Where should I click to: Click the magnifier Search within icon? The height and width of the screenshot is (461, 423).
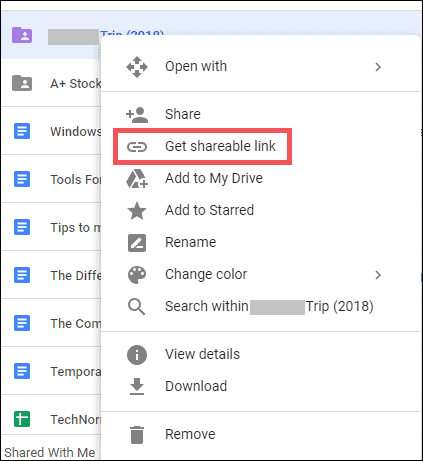(137, 307)
